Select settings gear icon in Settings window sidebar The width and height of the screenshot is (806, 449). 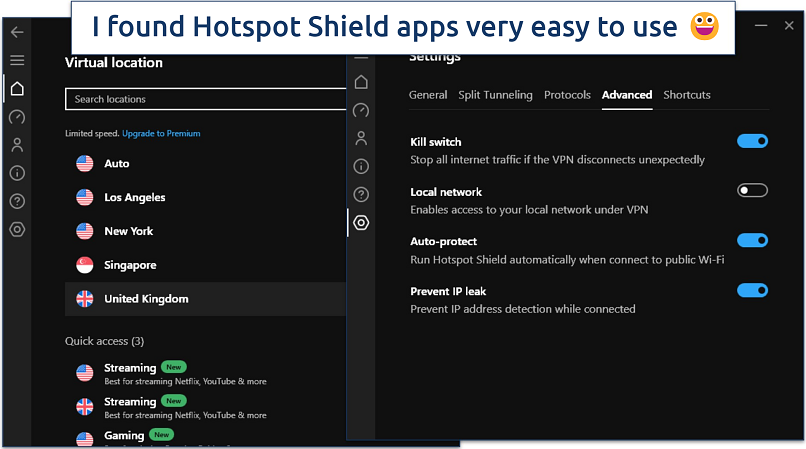361,223
